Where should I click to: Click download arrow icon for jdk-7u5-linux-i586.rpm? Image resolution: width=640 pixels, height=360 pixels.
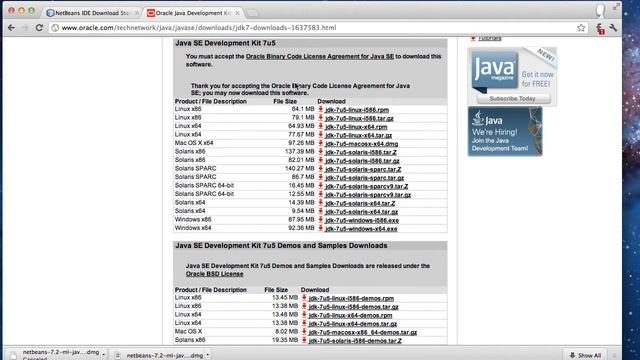coord(321,109)
